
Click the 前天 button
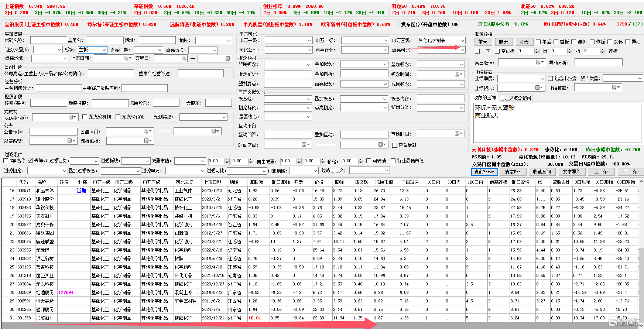[x=483, y=42]
